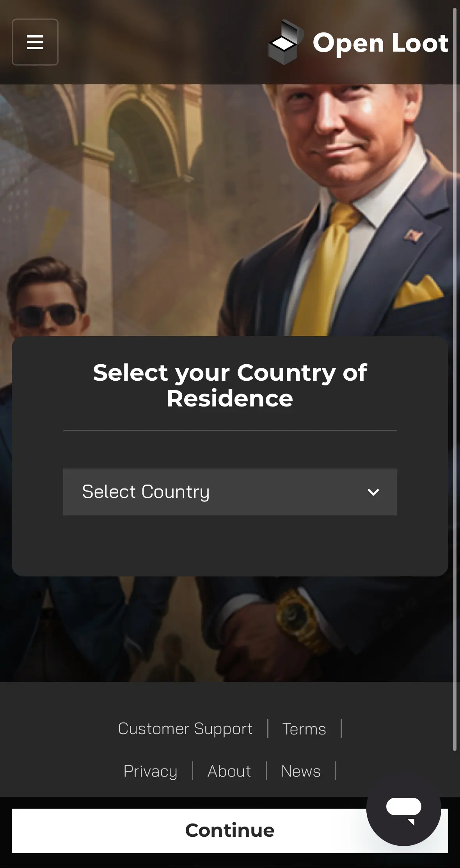The image size is (460, 868).
Task: Open the chat support bubble
Action: point(404,809)
